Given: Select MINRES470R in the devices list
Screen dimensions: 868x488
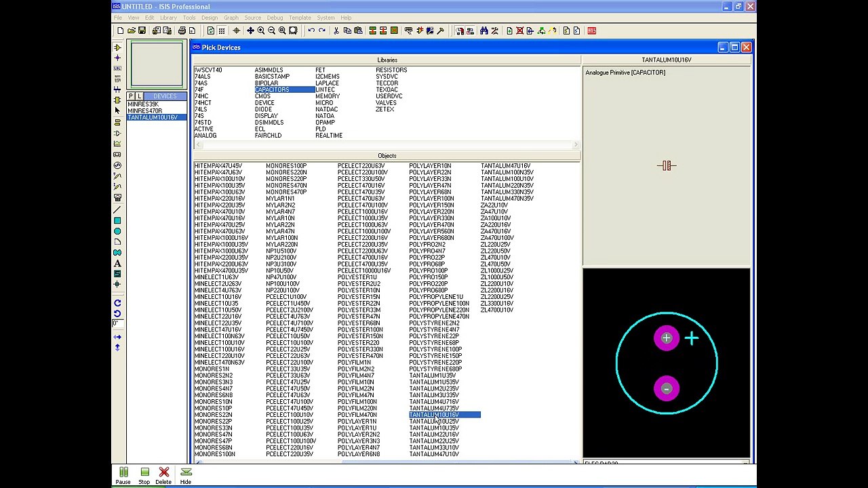Looking at the screenshot, I should (145, 110).
